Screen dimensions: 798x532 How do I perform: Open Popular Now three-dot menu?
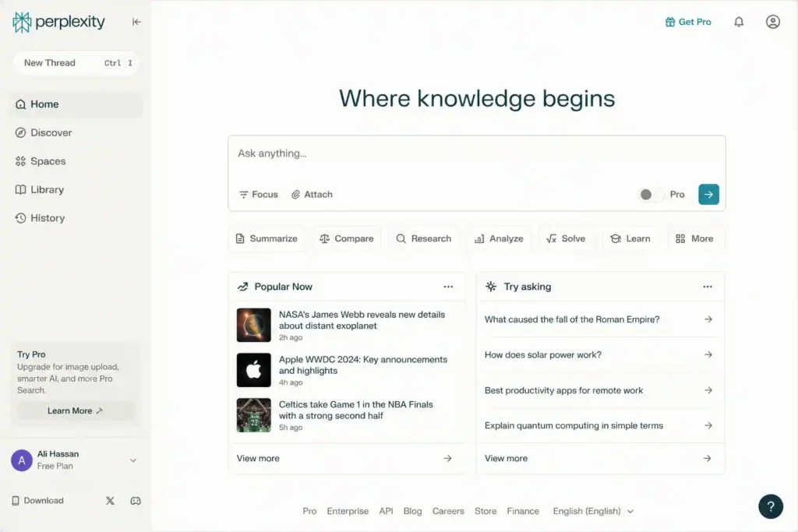[448, 287]
